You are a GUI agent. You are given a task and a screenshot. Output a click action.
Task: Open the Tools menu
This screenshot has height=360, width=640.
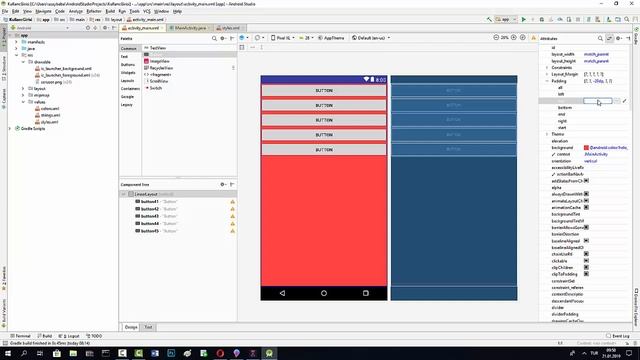point(134,11)
